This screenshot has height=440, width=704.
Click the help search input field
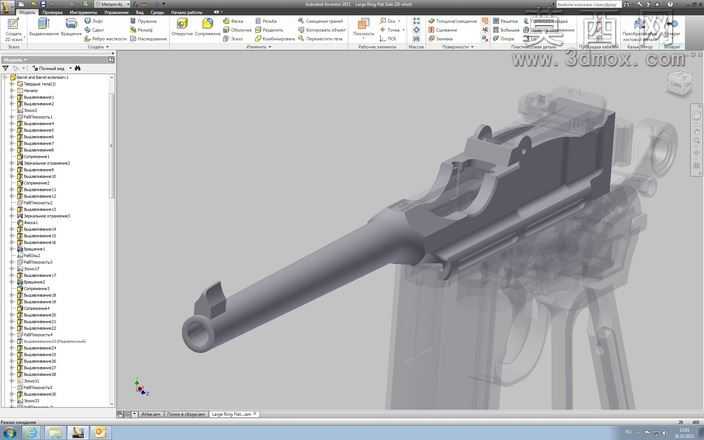coord(589,4)
